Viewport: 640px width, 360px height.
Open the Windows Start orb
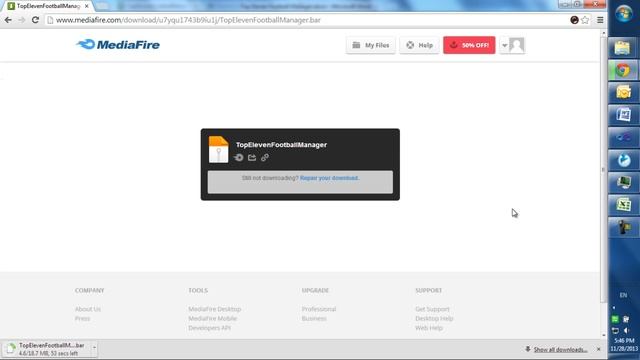624,14
